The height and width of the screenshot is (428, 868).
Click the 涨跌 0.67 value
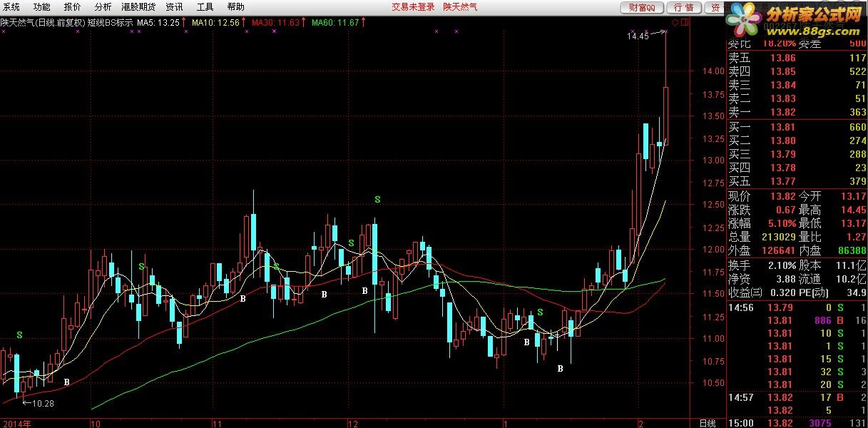click(786, 210)
